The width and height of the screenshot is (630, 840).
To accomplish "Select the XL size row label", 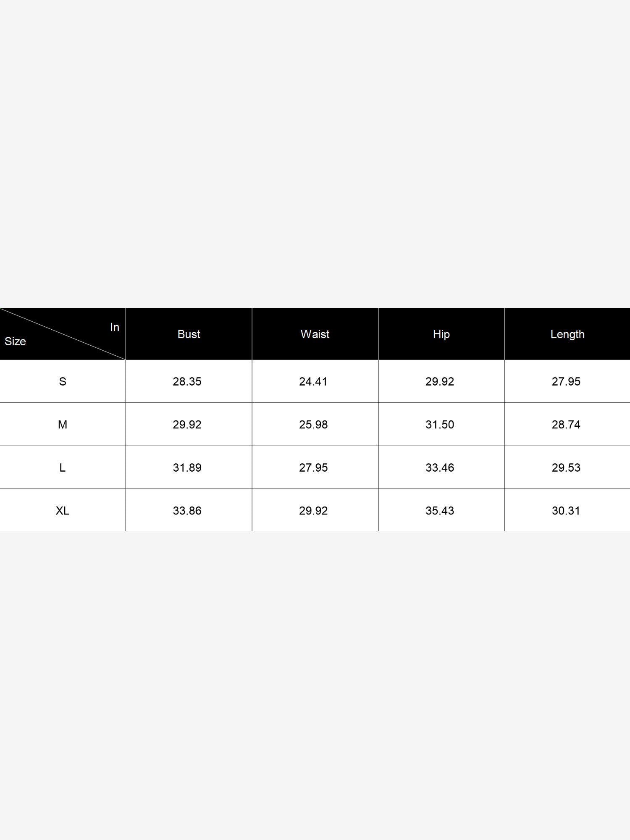I will pyautogui.click(x=63, y=511).
